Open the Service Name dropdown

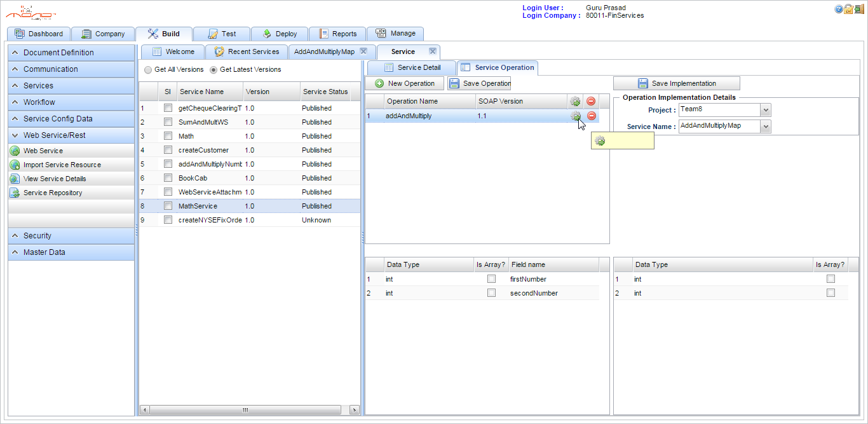(x=765, y=127)
